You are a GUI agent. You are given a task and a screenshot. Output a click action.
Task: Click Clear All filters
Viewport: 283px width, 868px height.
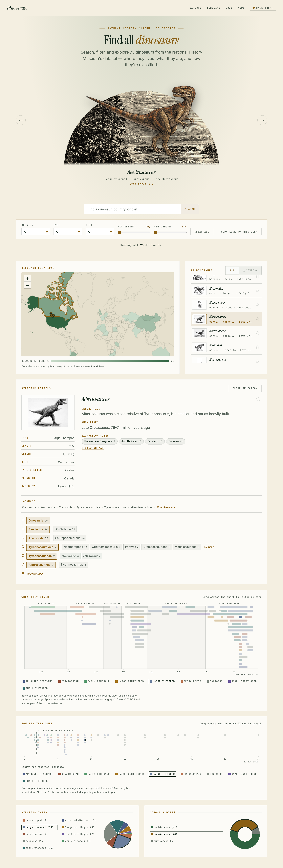coord(202,232)
